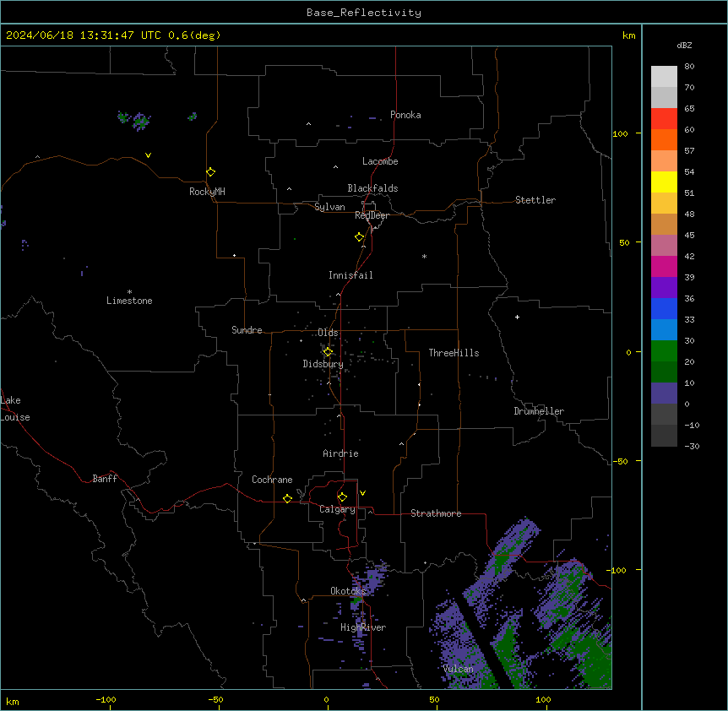Click the Vulcan city label
The image size is (728, 711).
pyautogui.click(x=459, y=669)
